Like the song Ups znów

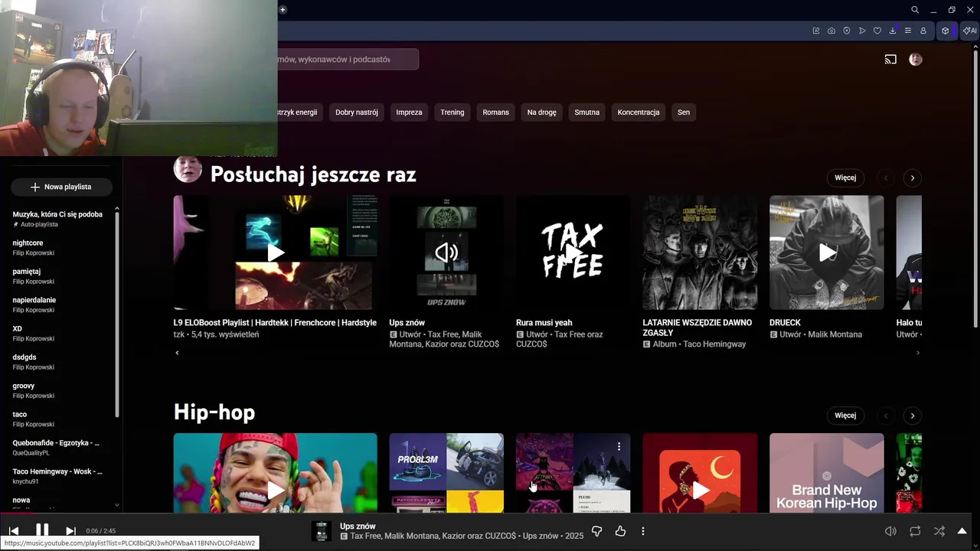pos(620,531)
